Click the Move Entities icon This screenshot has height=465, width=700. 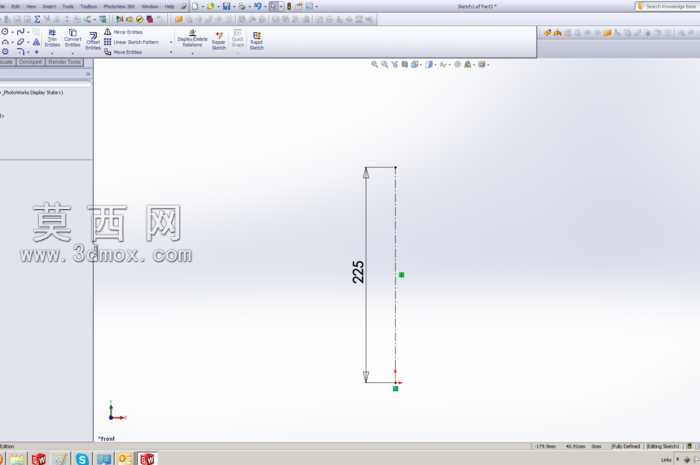tap(108, 52)
